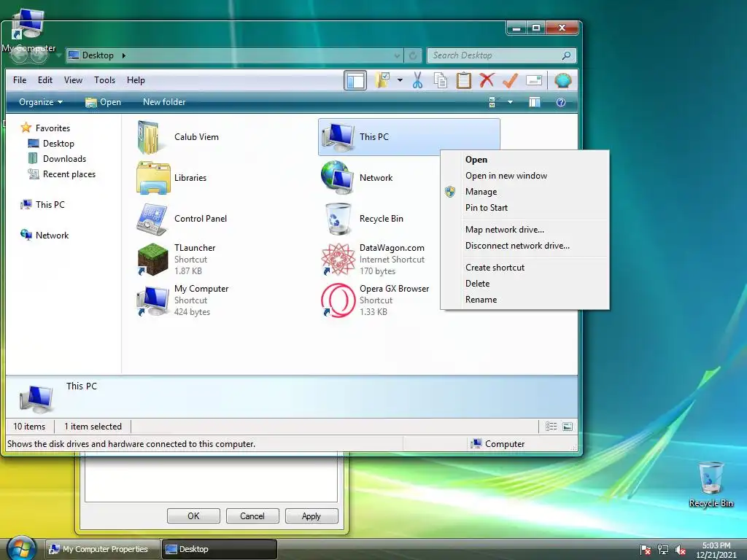
Task: Select Desktop under Favorites
Action: click(x=51, y=144)
